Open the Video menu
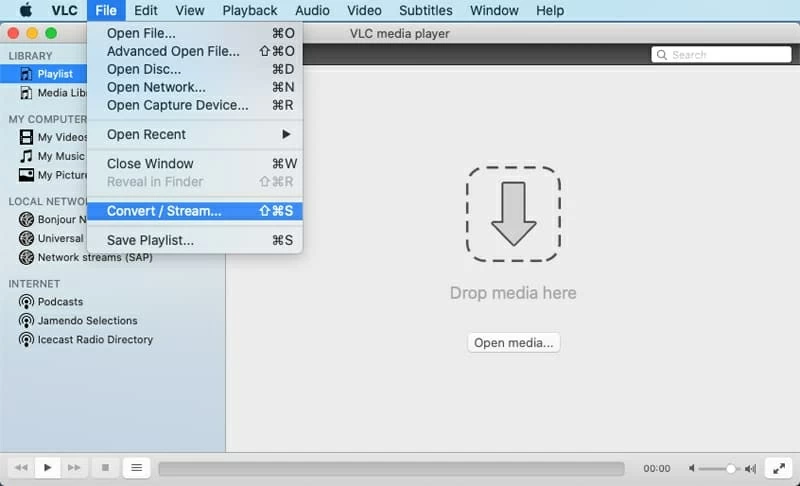800x486 pixels. point(364,10)
